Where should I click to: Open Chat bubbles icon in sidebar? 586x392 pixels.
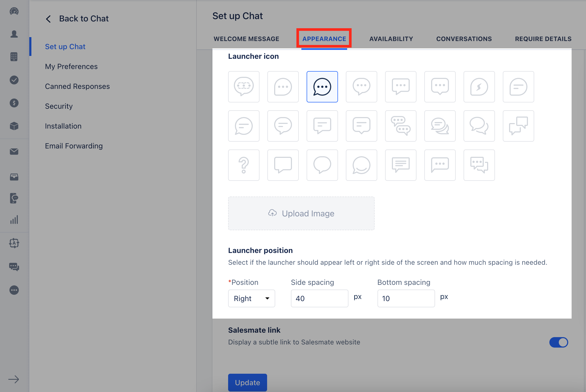(14, 267)
